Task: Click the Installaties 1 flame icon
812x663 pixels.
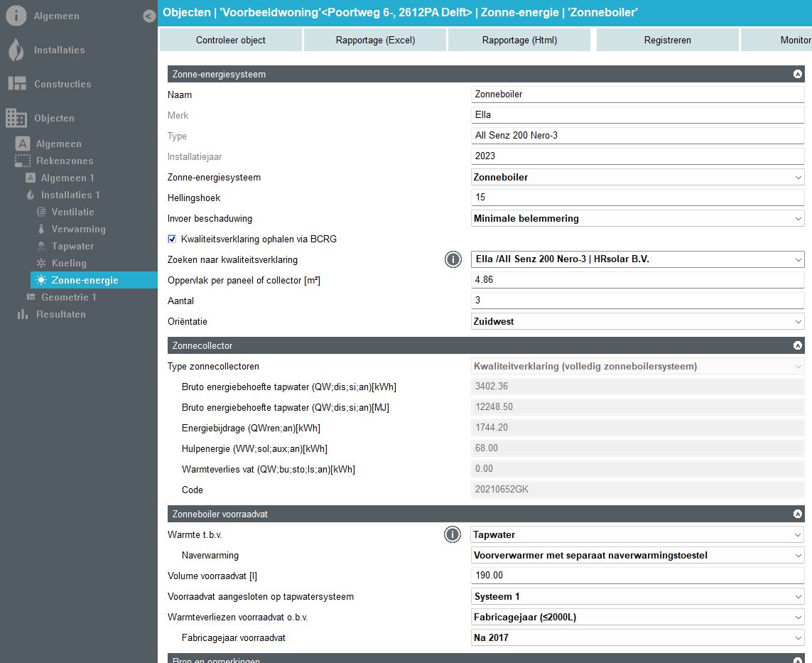Action: click(x=31, y=195)
